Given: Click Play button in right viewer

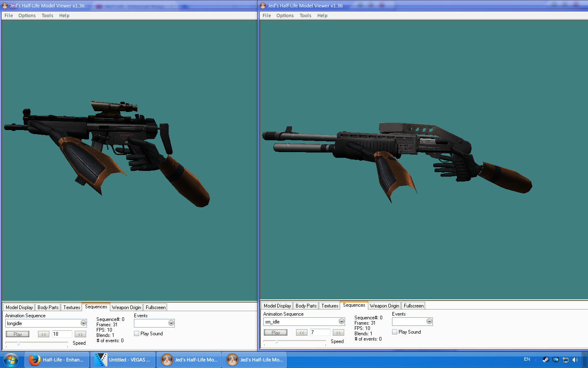Looking at the screenshot, I should pyautogui.click(x=276, y=332).
